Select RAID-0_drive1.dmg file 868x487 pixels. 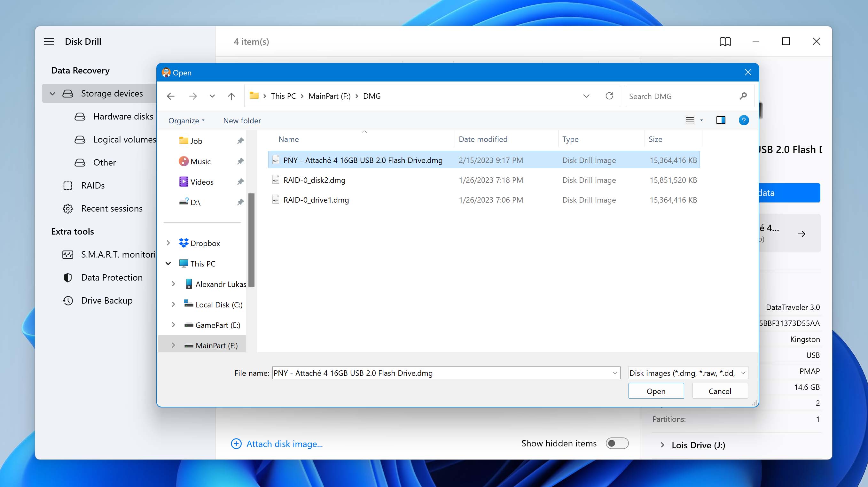tap(484, 200)
